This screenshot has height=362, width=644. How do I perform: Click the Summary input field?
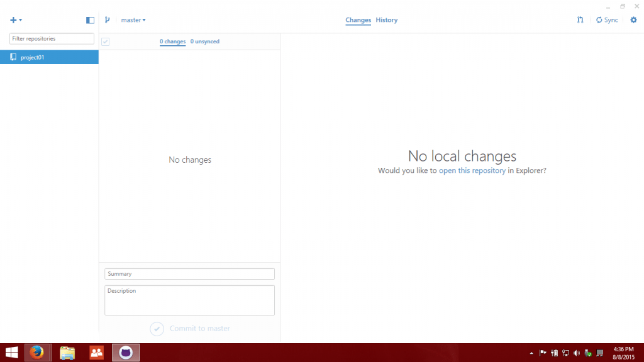tap(189, 274)
